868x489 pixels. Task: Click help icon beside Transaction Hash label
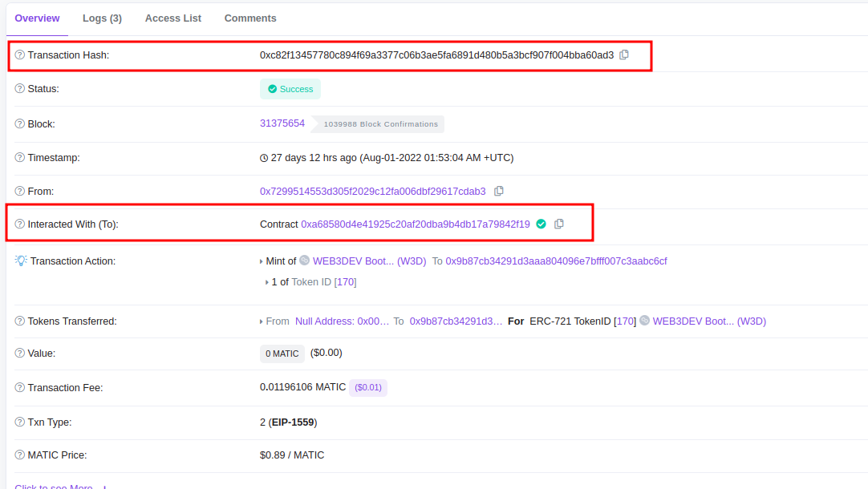point(20,55)
